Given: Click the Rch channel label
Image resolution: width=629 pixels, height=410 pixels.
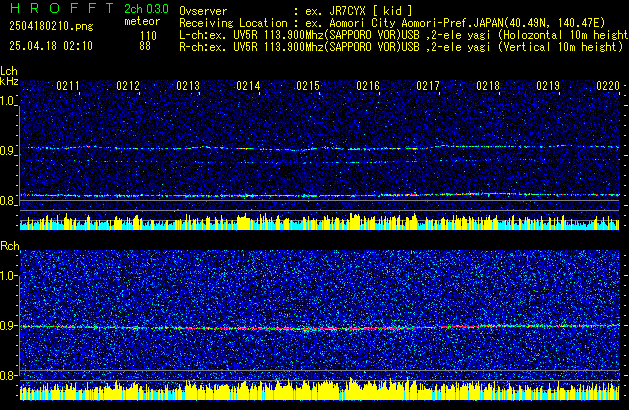Looking at the screenshot, I should pyautogui.click(x=10, y=246).
